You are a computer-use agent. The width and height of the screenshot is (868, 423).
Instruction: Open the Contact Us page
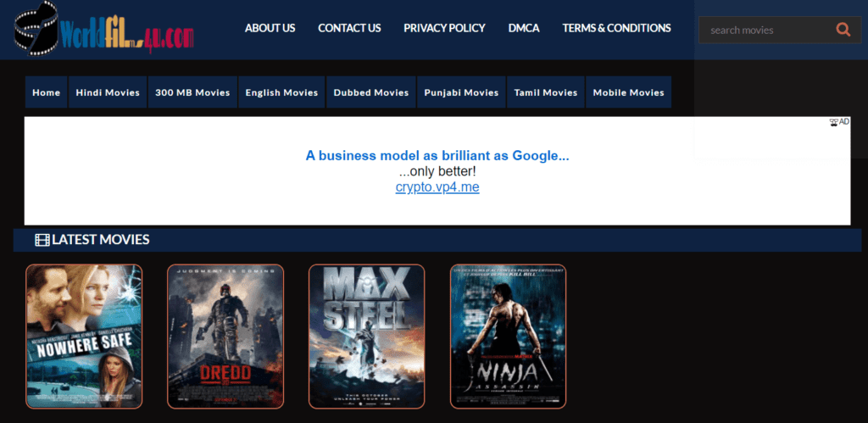point(349,28)
